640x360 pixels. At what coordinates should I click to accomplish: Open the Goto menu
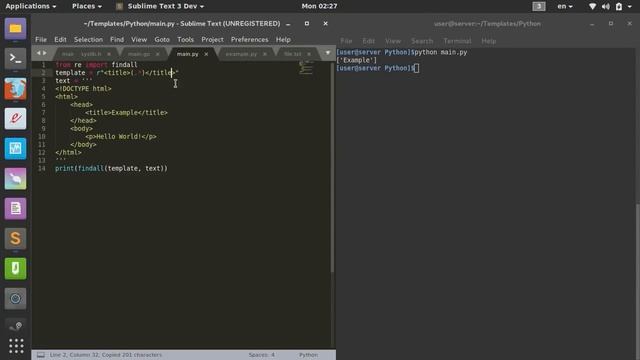tap(162, 40)
